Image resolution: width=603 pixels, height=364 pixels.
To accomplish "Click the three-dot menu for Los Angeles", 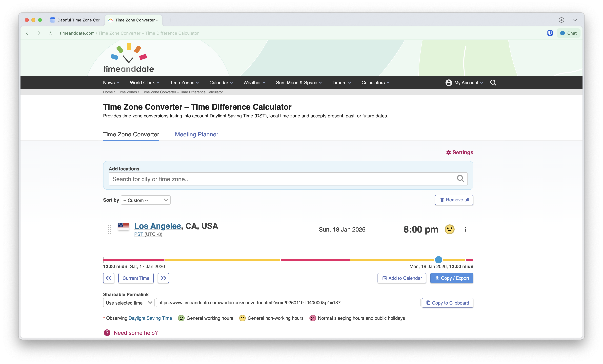I will click(x=465, y=229).
